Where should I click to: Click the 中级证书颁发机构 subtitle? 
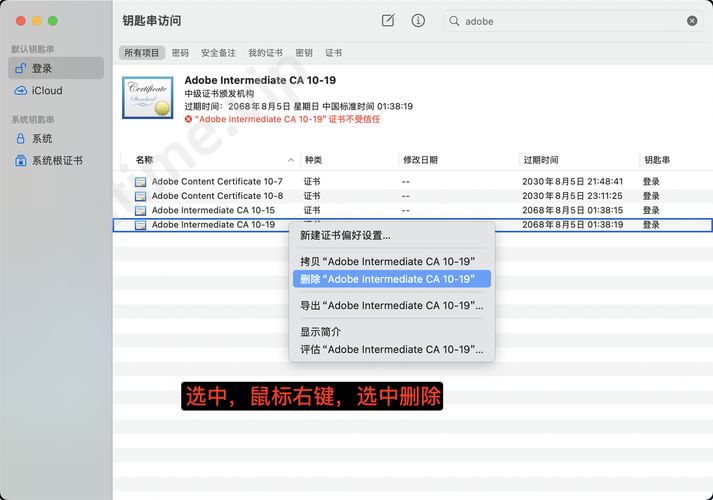(219, 94)
